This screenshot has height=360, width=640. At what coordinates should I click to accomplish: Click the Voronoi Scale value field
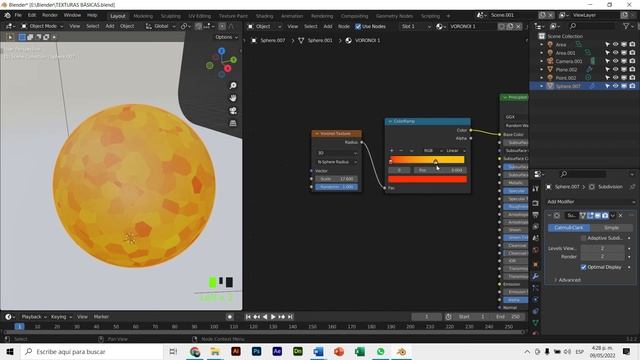(337, 179)
